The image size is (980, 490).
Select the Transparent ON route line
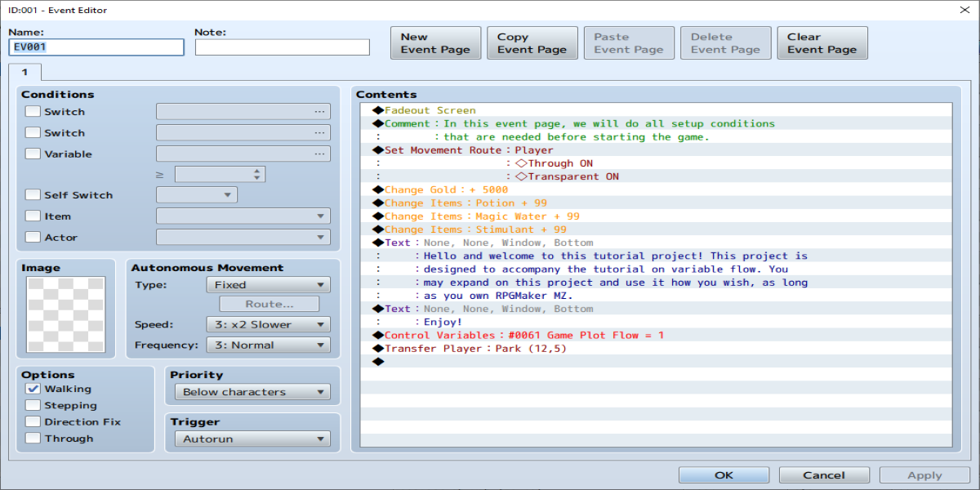click(x=656, y=176)
